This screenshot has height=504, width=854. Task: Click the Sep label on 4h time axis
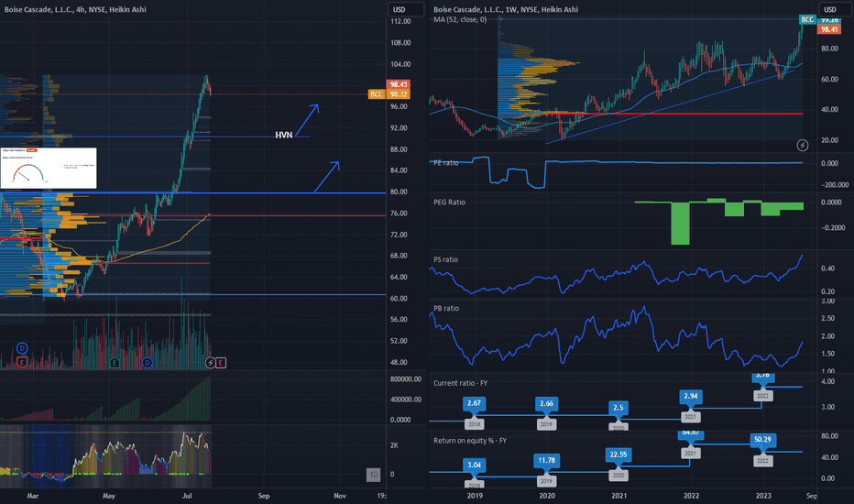point(264,496)
